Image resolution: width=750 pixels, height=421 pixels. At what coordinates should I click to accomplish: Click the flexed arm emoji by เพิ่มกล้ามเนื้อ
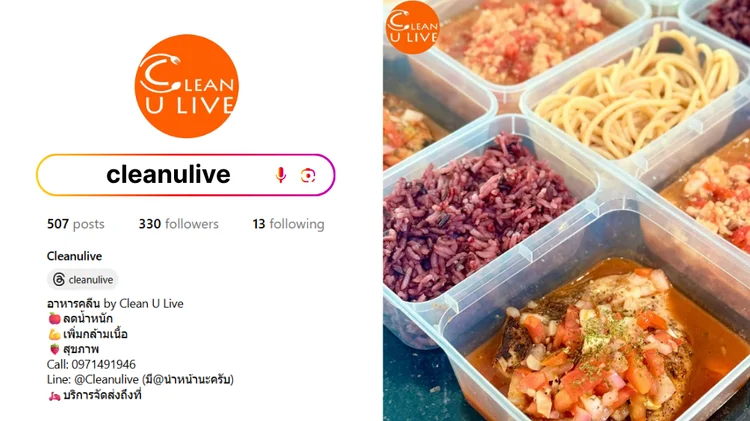[55, 334]
